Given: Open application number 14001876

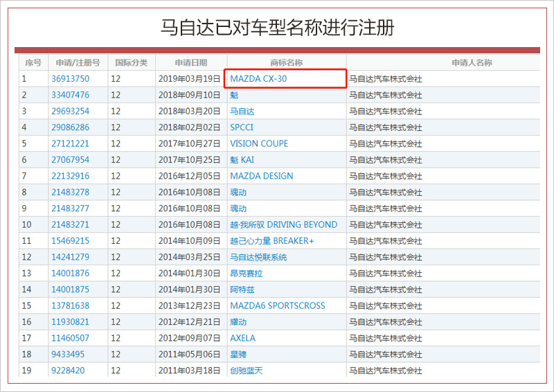Looking at the screenshot, I should point(71,274).
